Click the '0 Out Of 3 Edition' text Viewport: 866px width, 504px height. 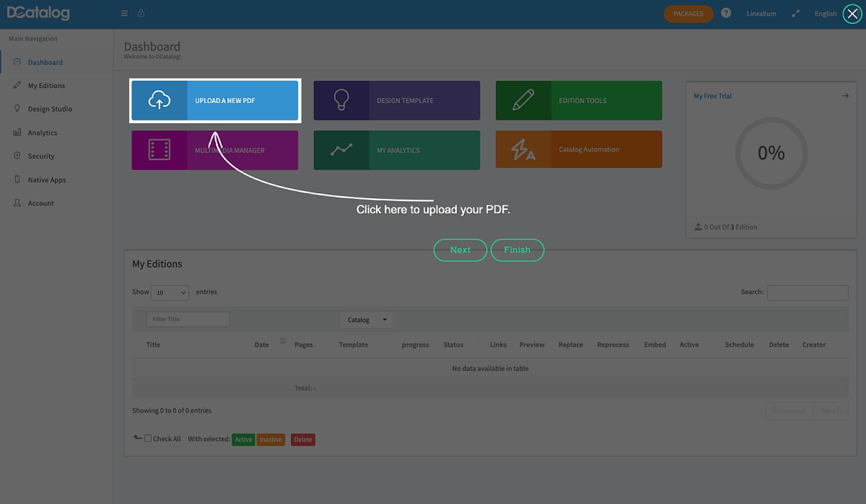coord(730,227)
